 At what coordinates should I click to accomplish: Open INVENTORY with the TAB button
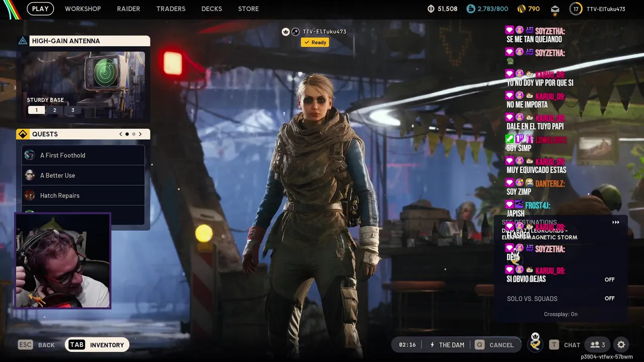click(97, 345)
